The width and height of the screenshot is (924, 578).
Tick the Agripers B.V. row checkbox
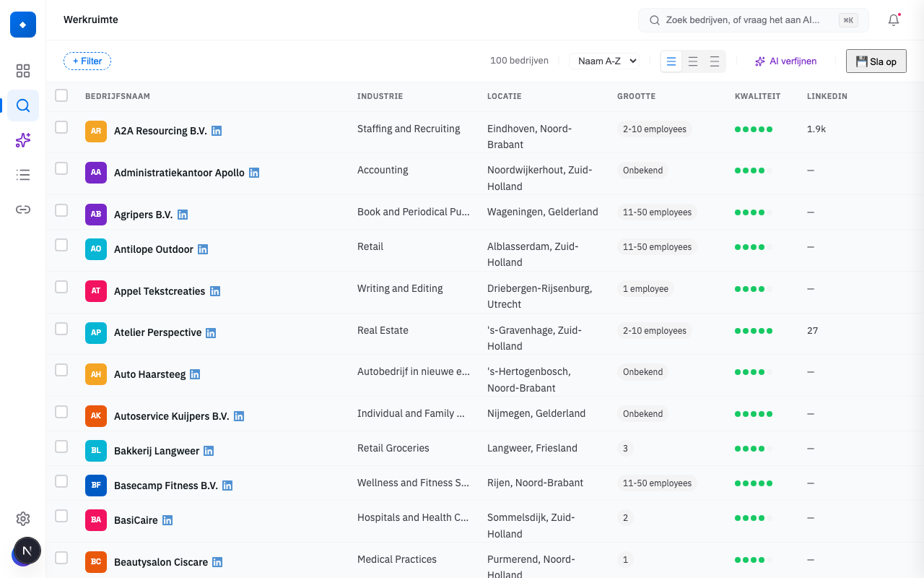(61, 210)
